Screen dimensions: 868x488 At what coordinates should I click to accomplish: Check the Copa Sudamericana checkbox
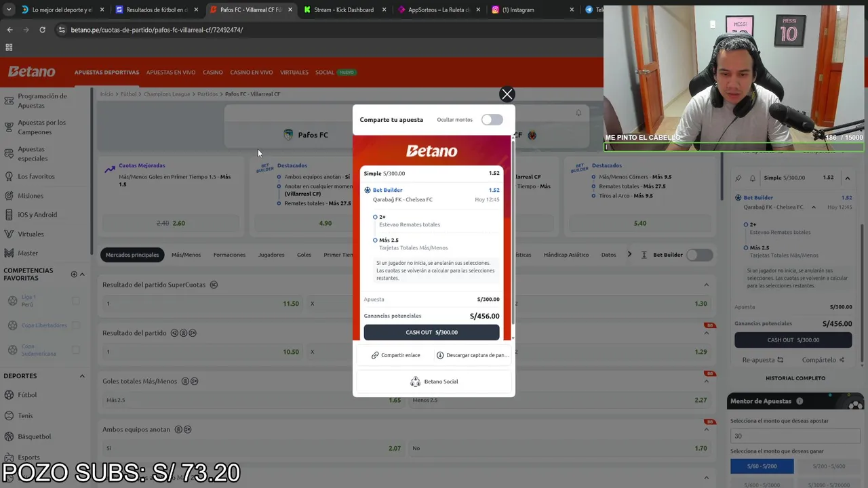click(76, 350)
